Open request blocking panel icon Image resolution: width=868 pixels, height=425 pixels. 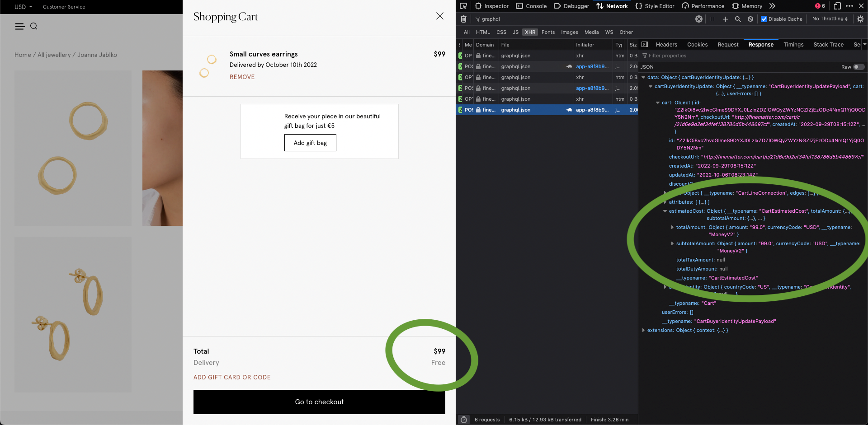pos(750,19)
